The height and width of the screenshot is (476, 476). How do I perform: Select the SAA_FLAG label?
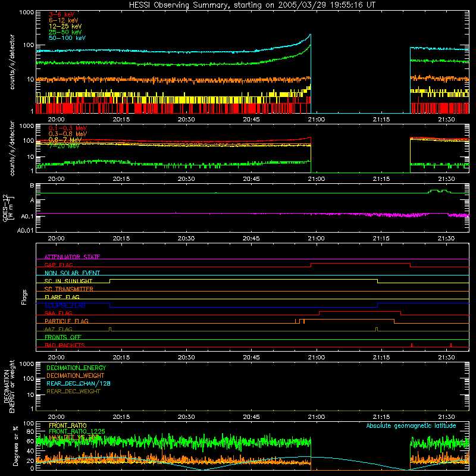[x=58, y=313]
